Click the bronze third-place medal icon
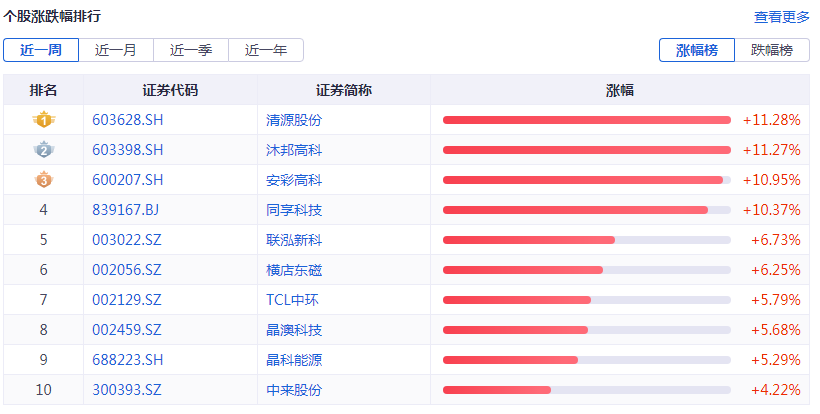This screenshot has width=820, height=414. [x=43, y=180]
